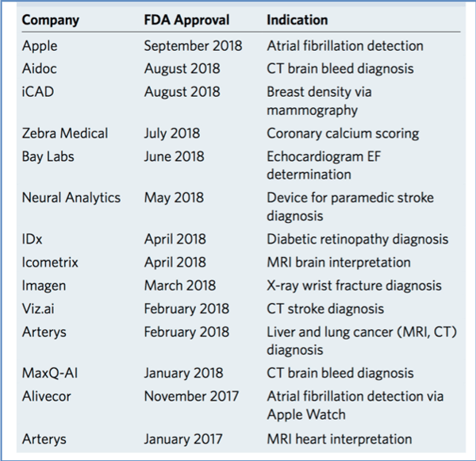The width and height of the screenshot is (476, 461).
Task: Select the FDA Approval column header
Action: [186, 20]
